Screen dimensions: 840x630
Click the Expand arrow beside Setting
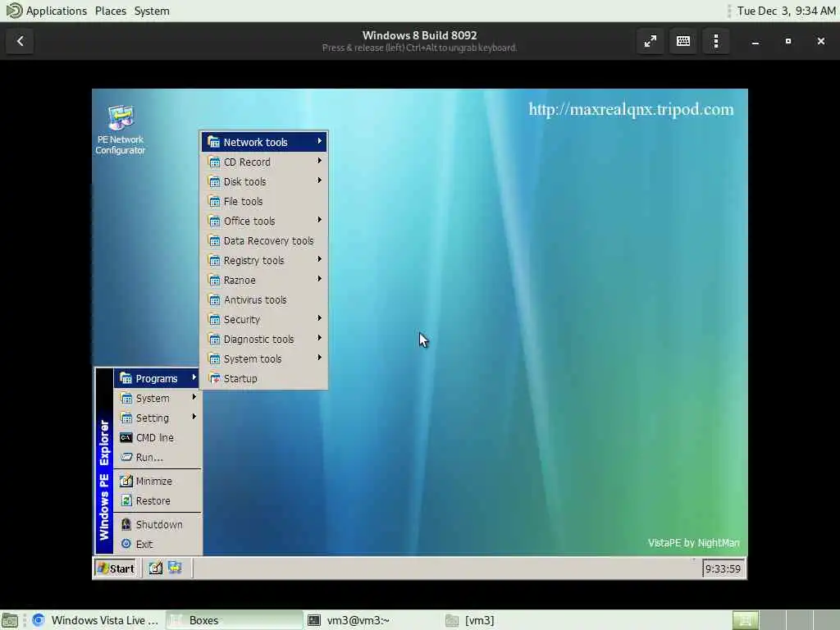(x=194, y=417)
